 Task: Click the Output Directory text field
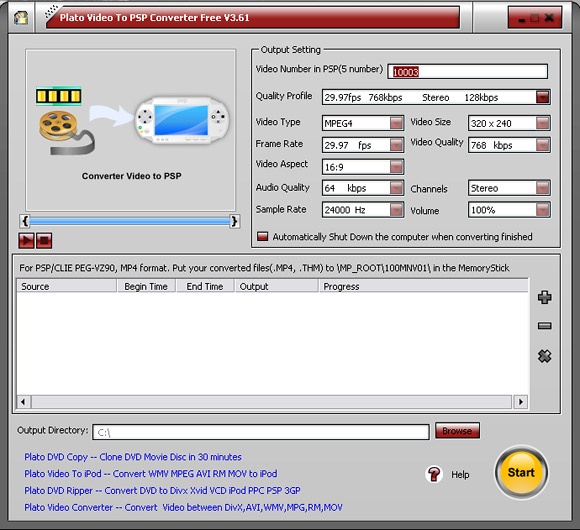pyautogui.click(x=261, y=432)
